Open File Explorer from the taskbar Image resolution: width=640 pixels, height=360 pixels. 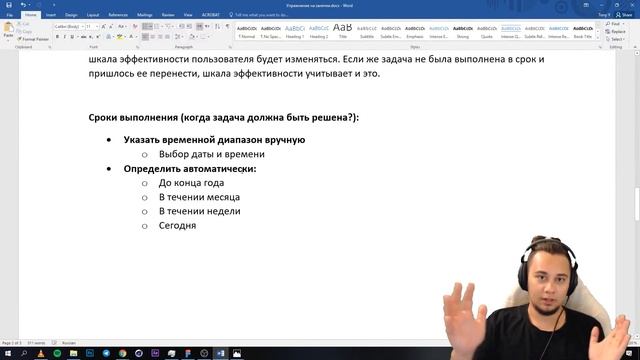[73, 353]
